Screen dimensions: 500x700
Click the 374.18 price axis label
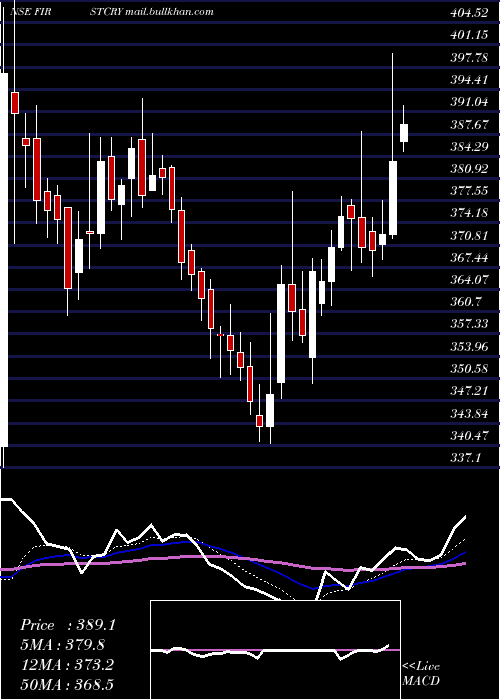[469, 213]
